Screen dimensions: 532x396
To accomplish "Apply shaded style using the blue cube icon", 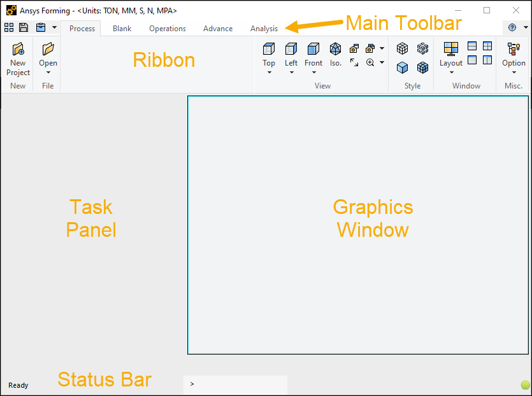I will pos(402,66).
